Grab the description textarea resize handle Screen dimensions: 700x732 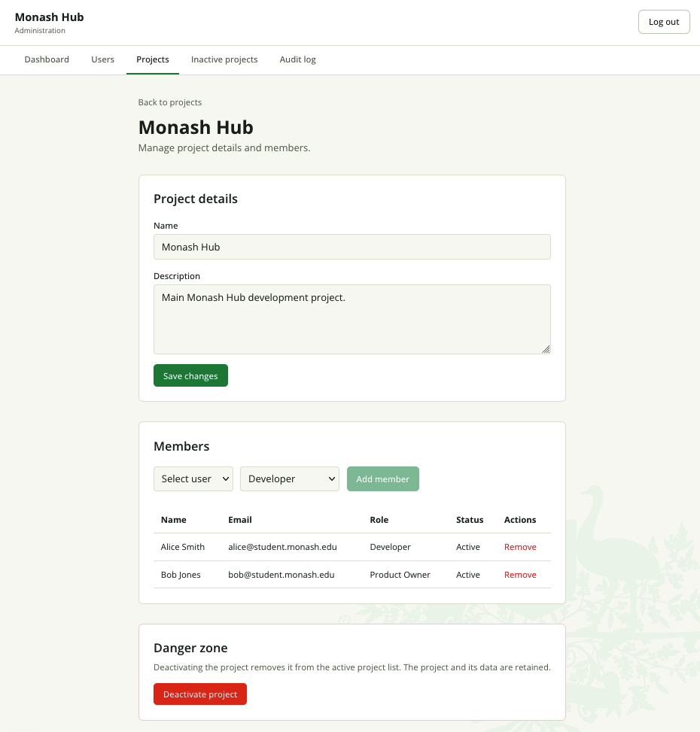(546, 349)
